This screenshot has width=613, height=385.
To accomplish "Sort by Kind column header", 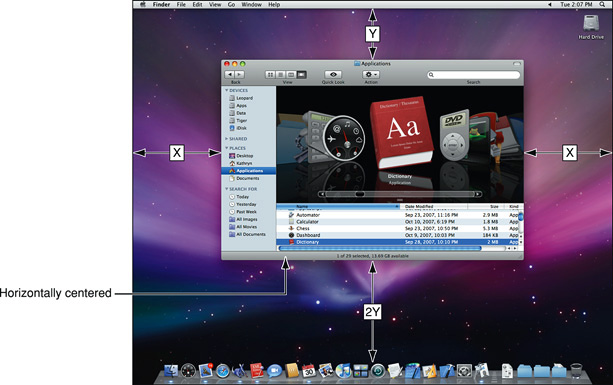I will coord(513,206).
